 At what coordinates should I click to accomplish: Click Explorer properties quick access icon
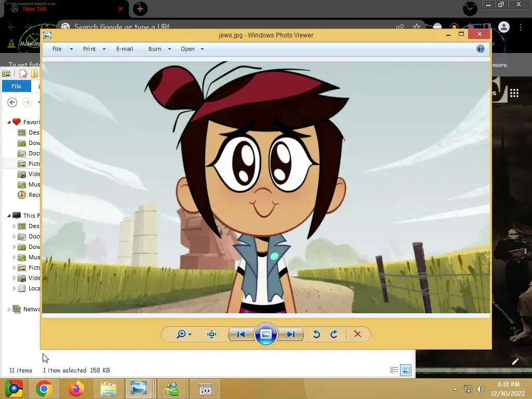point(23,74)
